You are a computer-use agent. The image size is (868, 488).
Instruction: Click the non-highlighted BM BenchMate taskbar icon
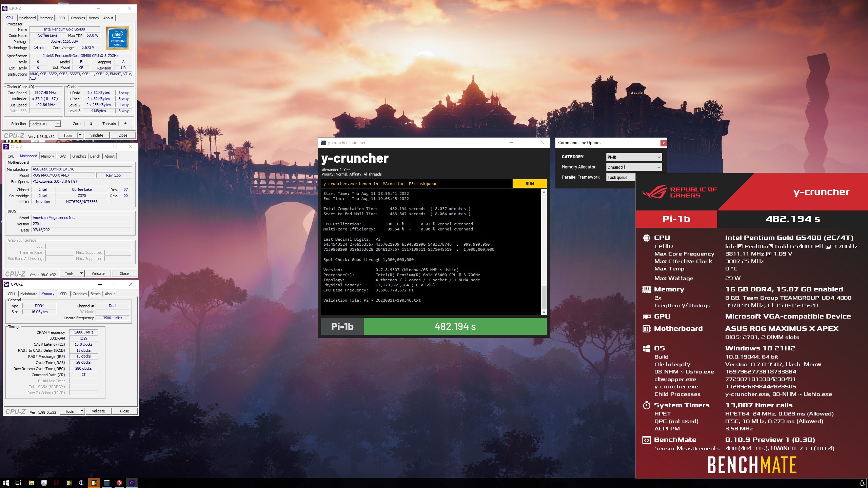(x=69, y=483)
